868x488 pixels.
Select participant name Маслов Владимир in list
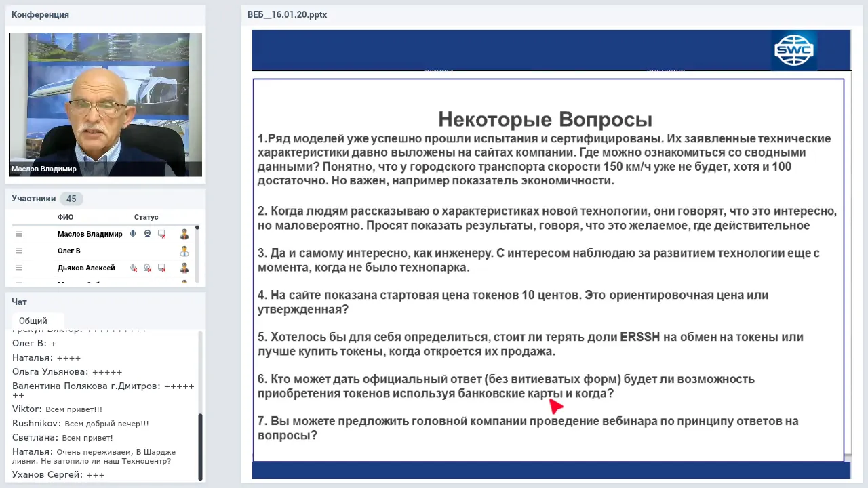[90, 234]
